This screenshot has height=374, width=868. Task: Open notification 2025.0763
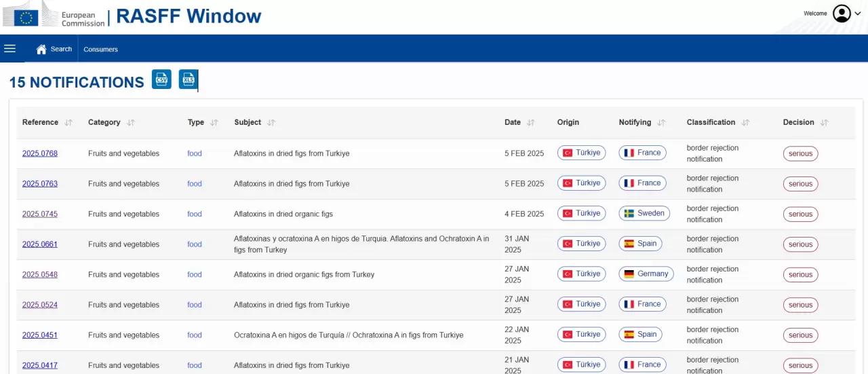tap(40, 183)
